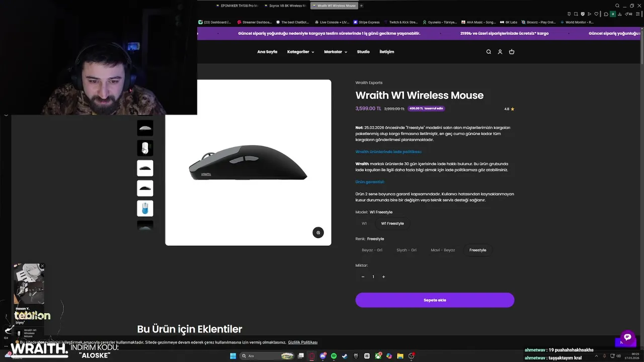Image resolution: width=644 pixels, height=362 pixels.
Task: Open Stripe Express bookmark
Action: coord(366,22)
